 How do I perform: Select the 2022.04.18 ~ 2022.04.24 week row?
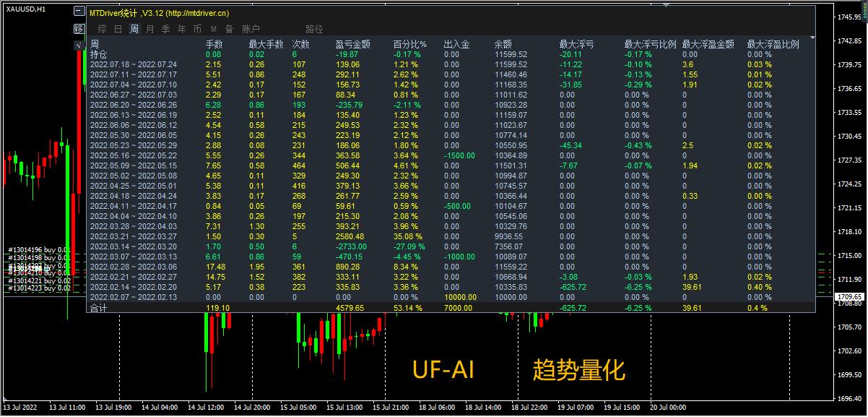[x=451, y=196]
